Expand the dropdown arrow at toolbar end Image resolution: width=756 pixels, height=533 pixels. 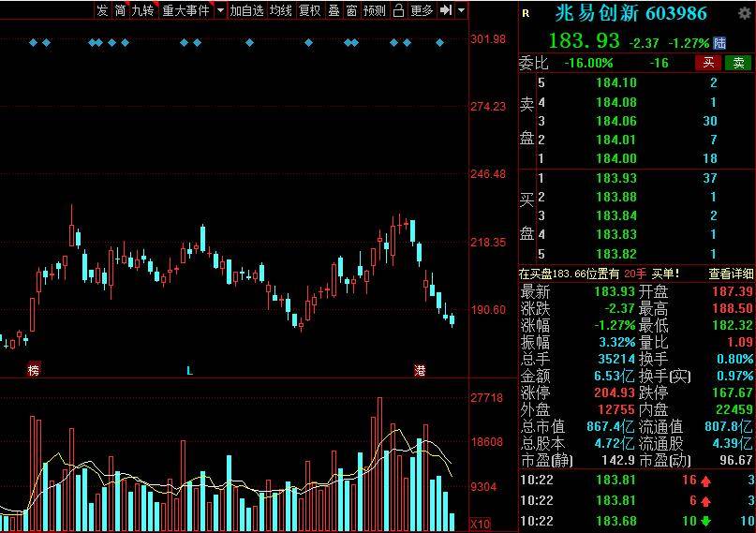[x=462, y=10]
